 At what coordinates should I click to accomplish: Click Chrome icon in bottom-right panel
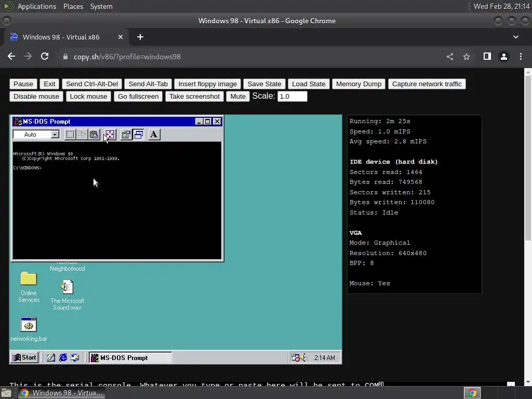click(x=472, y=393)
